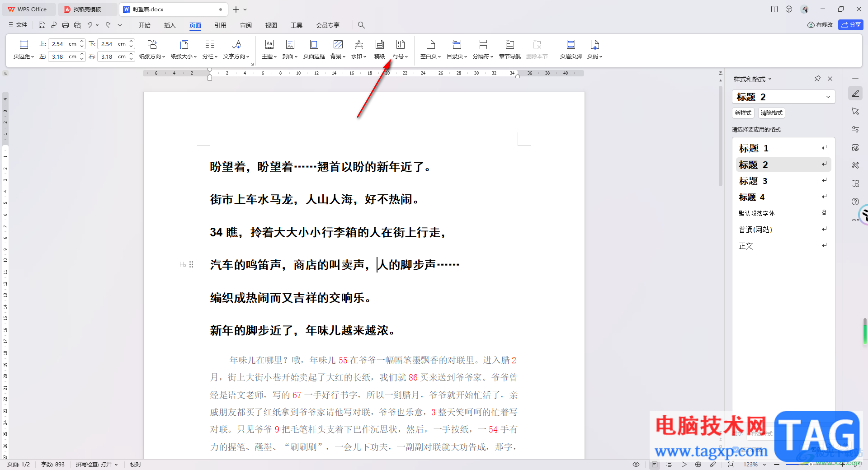Open the cover page (封面) menu
Viewport: 868px width, 470px height.
tap(290, 50)
